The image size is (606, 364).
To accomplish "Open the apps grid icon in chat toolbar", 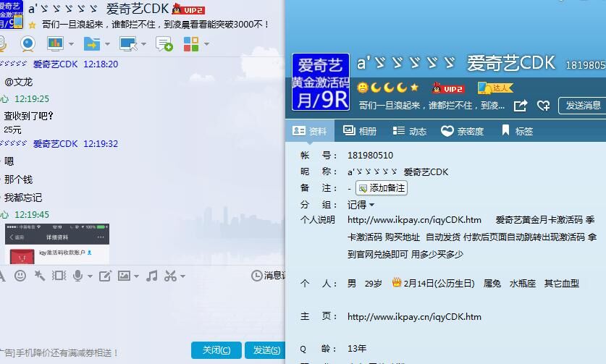I will coord(191,43).
